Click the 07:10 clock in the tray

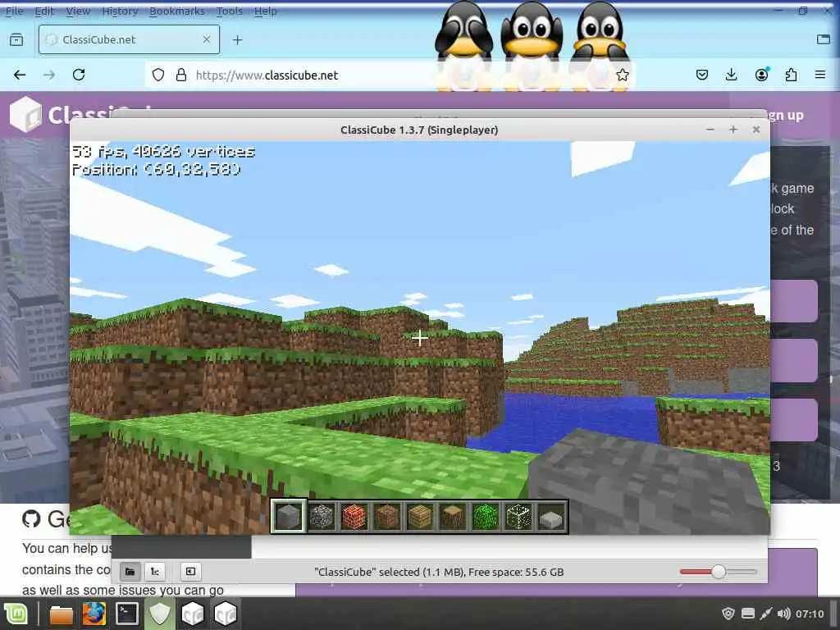810,614
